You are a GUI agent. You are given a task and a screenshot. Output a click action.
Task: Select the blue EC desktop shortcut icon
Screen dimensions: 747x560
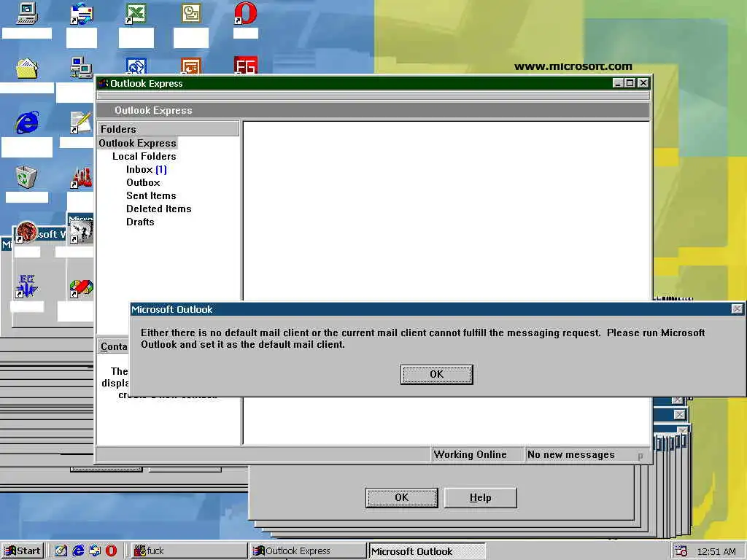pyautogui.click(x=27, y=287)
